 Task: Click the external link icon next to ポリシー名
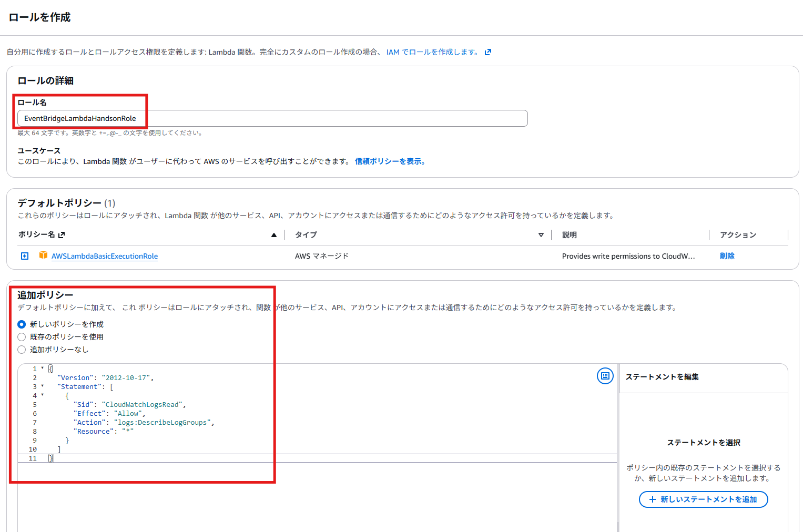62,235
